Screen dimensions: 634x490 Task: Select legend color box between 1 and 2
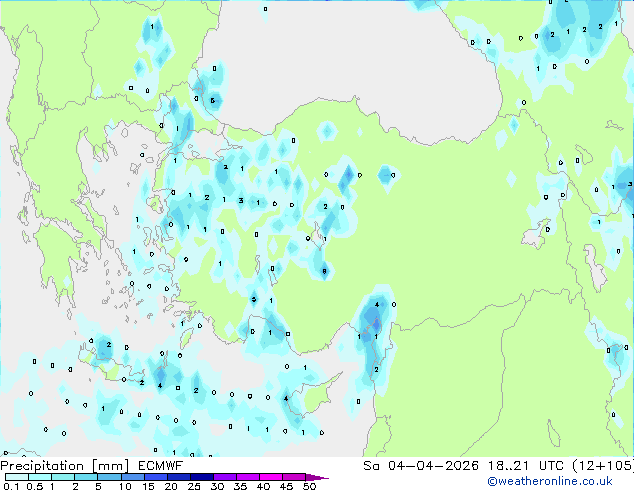coord(63,477)
